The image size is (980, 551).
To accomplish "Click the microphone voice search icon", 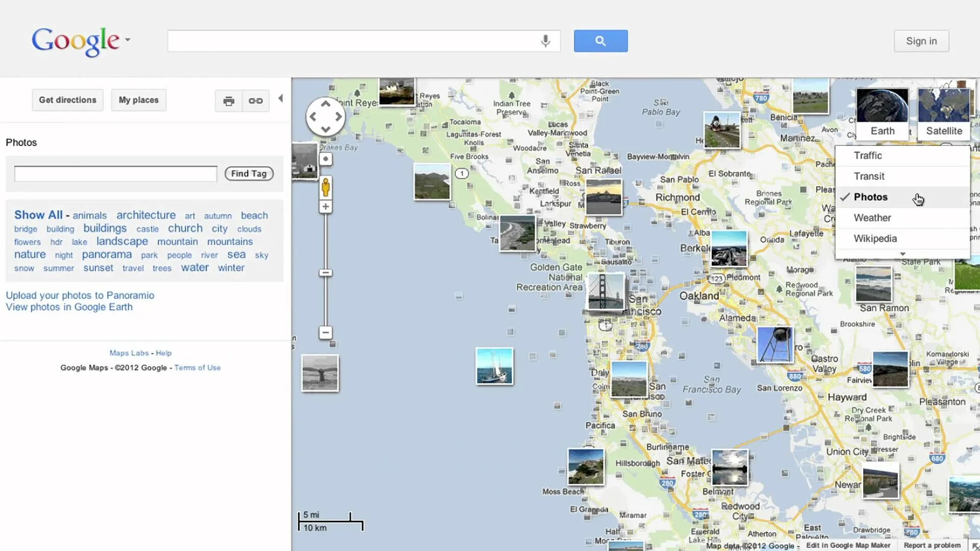I will [x=545, y=41].
